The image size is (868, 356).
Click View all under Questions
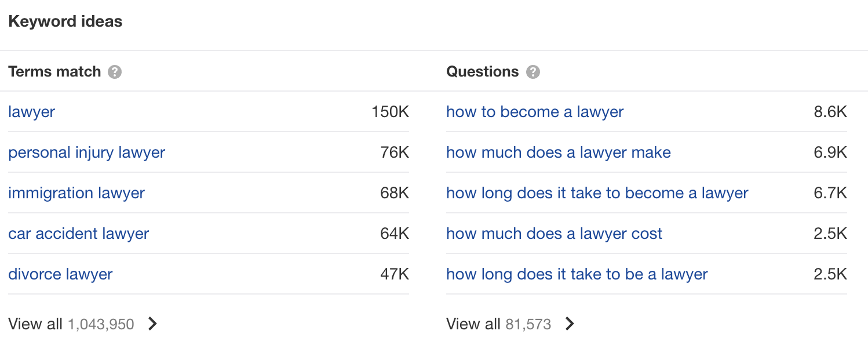(475, 324)
